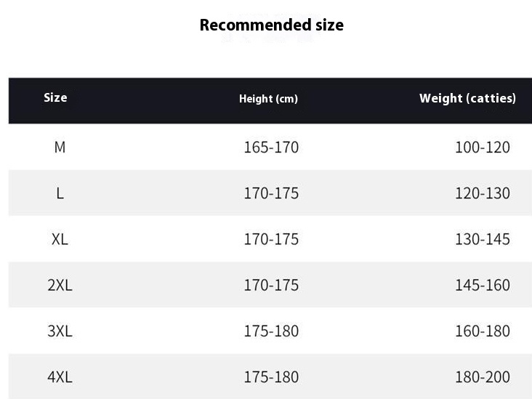Click the 'Size' column header

click(x=55, y=97)
